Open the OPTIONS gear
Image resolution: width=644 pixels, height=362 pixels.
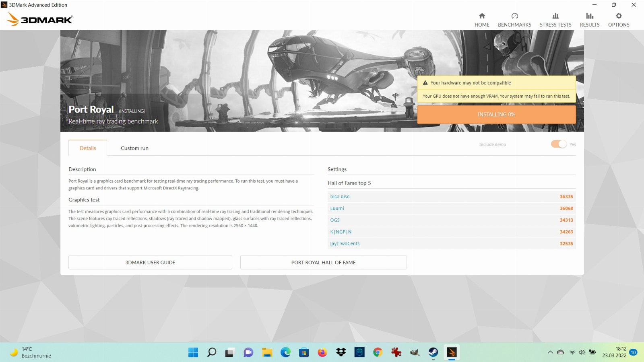tap(619, 20)
